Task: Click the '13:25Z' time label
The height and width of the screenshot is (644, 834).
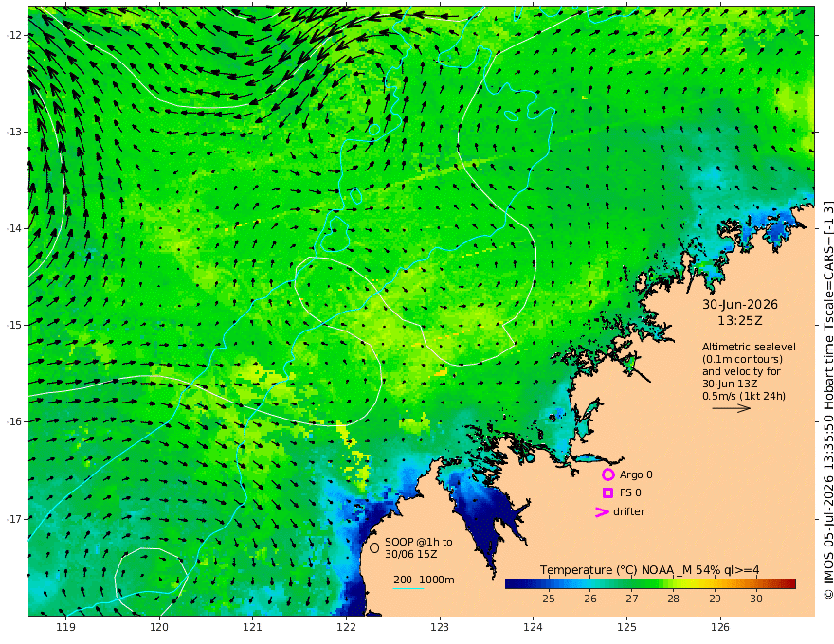Action: click(x=740, y=321)
